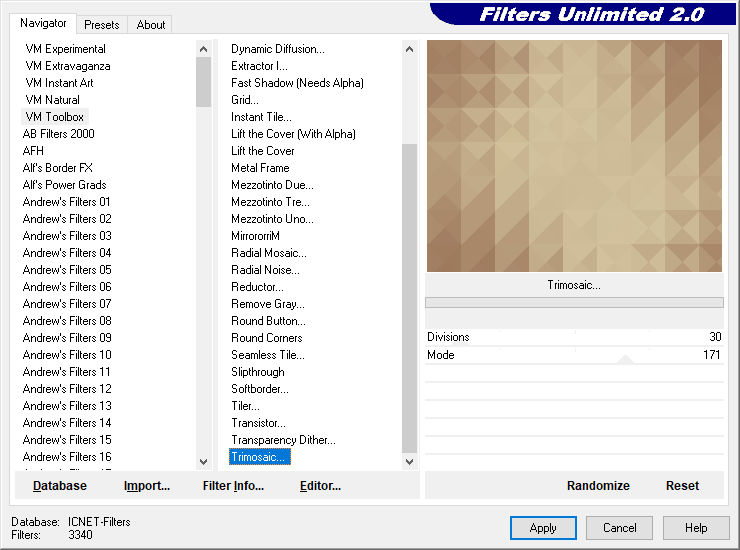This screenshot has width=740, height=550.
Task: Choose Fast Shadow (Needs Alpha) filter
Action: [x=297, y=83]
